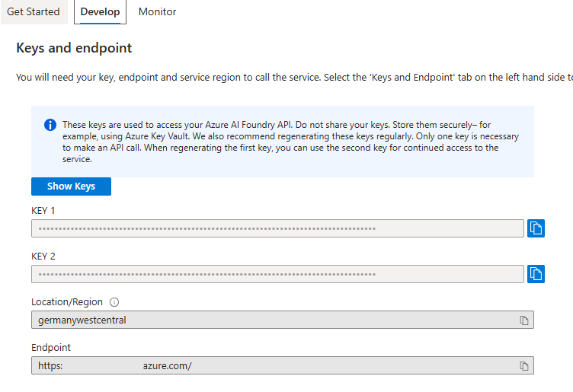Select the germanywestcentral region field

pyautogui.click(x=274, y=320)
